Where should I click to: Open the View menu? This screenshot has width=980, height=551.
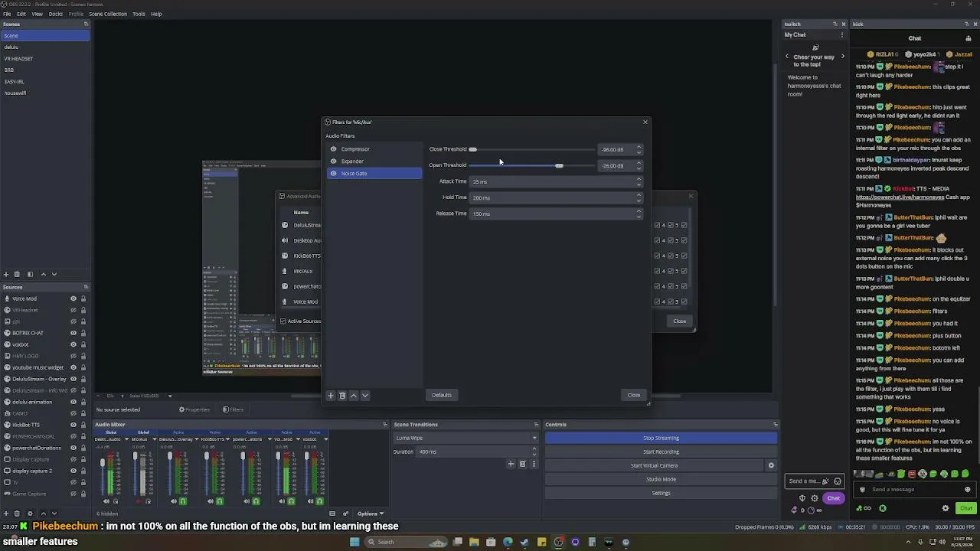[38, 14]
